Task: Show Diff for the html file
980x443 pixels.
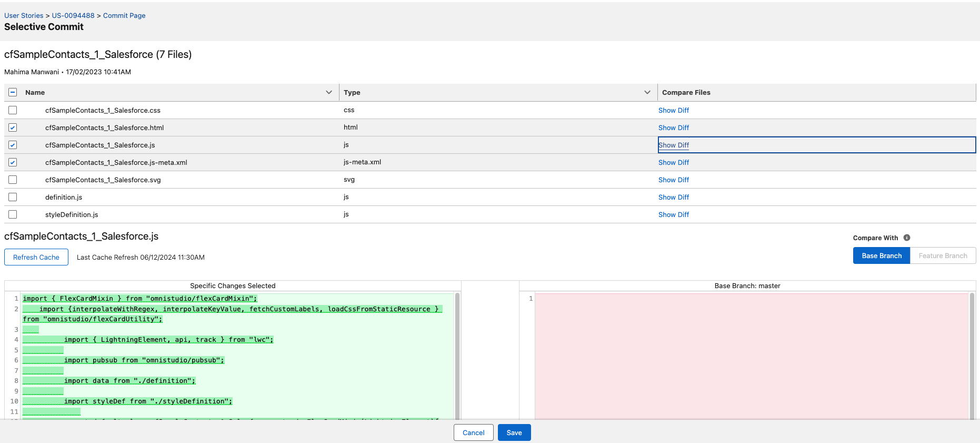Action: point(674,127)
